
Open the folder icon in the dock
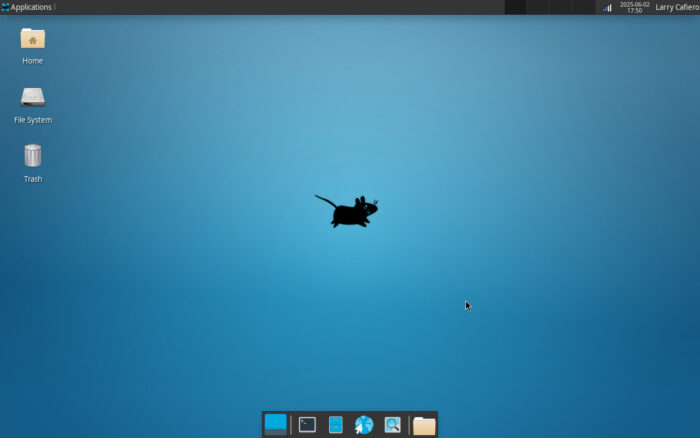424,425
